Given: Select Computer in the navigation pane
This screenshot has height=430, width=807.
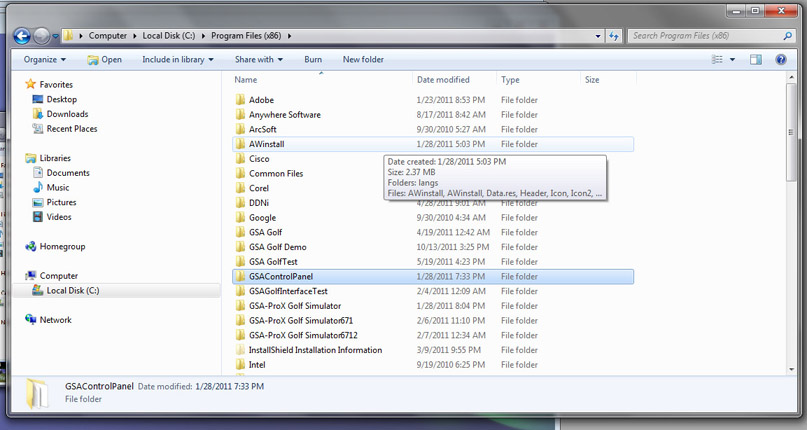Looking at the screenshot, I should (59, 276).
